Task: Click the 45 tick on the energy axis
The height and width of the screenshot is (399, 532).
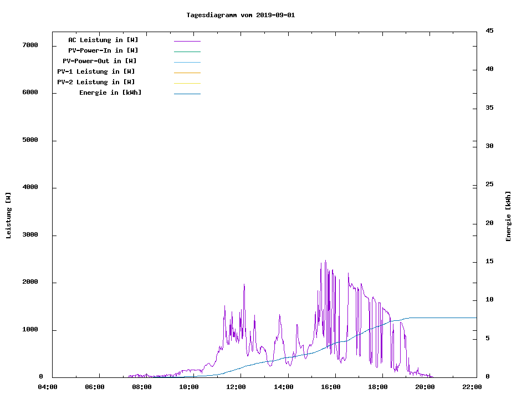Action: 489,30
